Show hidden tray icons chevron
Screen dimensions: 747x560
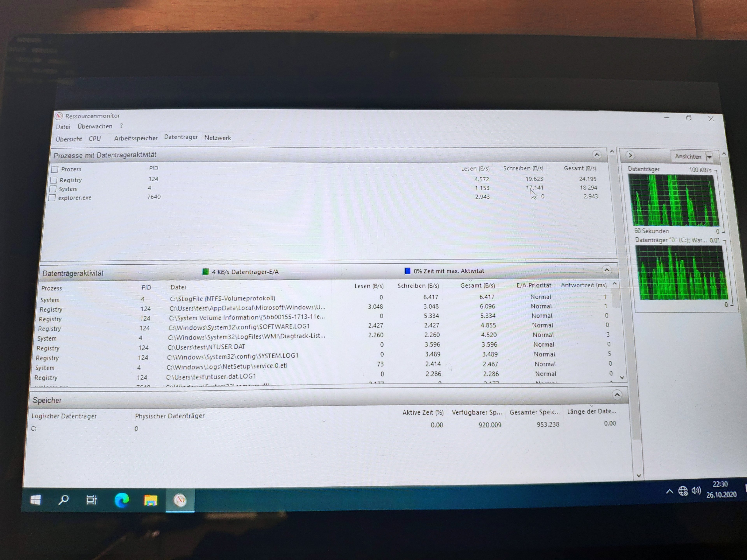669,492
